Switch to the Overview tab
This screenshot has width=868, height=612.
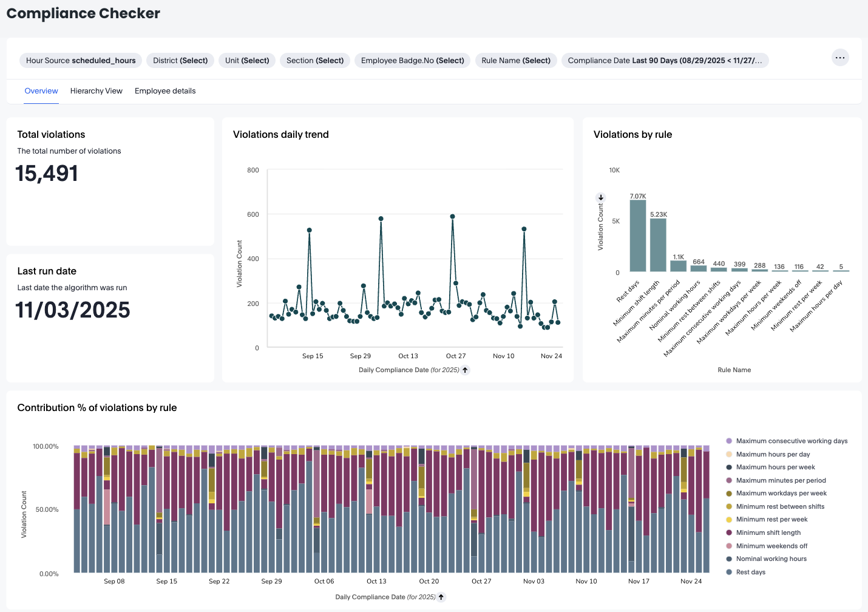41,91
